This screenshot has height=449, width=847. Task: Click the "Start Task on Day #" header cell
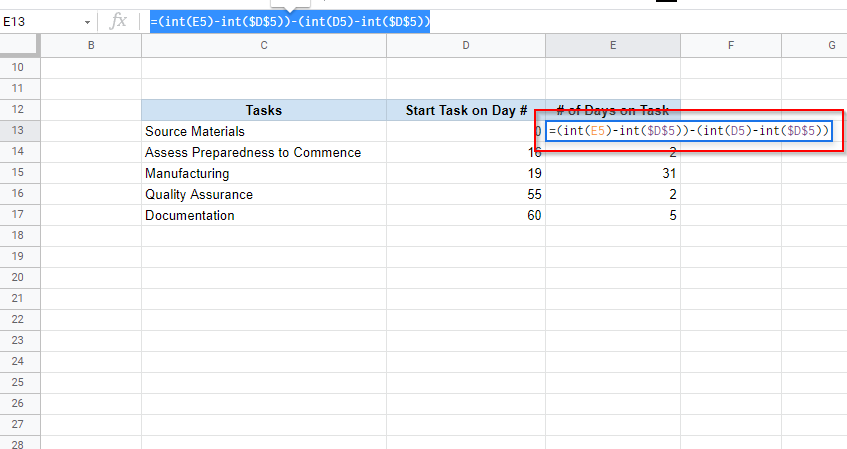pyautogui.click(x=466, y=110)
